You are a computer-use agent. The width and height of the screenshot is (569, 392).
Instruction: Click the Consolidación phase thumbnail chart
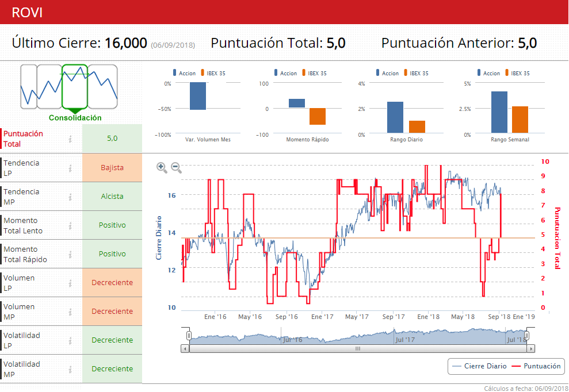(x=69, y=87)
